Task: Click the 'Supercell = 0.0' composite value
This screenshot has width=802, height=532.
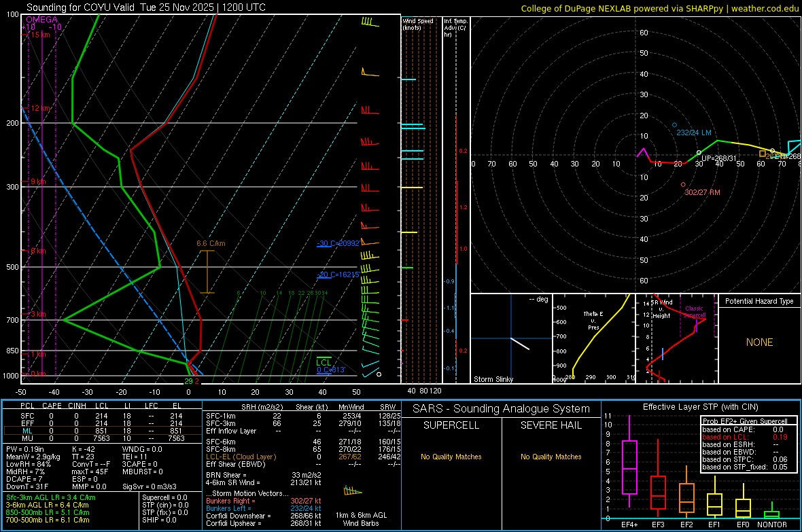Action: coord(164,497)
